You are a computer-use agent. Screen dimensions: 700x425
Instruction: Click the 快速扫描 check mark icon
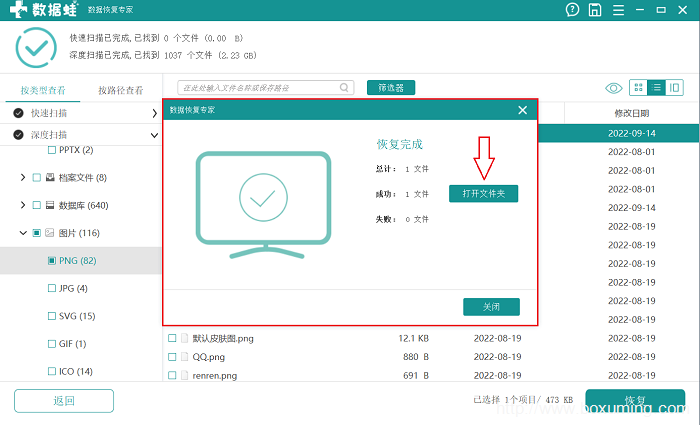(x=18, y=113)
